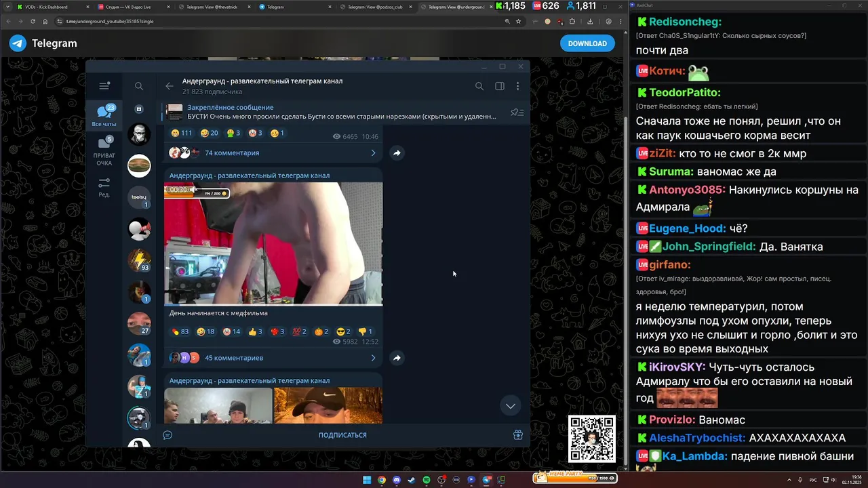
Task: Toggle reaction with 18 count on video post
Action: 205,331
